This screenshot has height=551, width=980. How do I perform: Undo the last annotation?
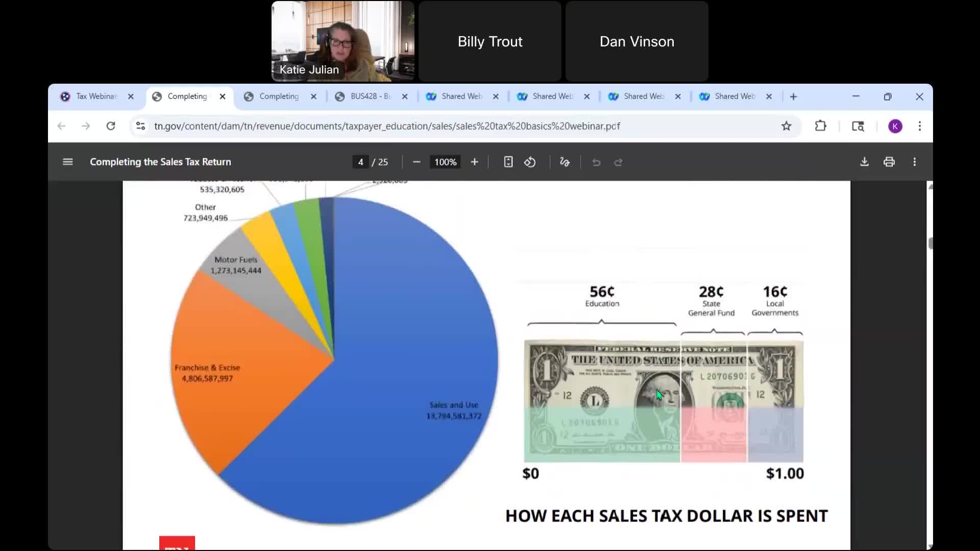(597, 162)
